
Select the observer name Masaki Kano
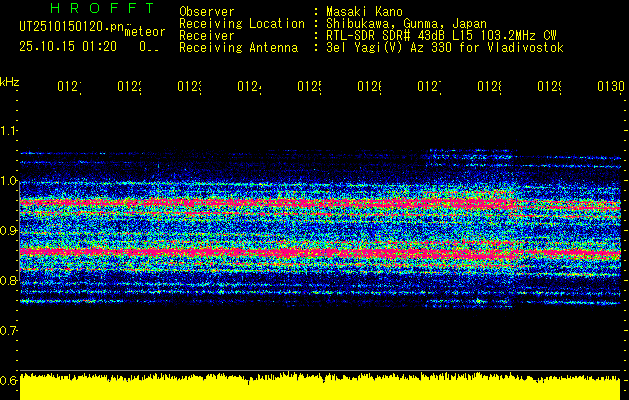364,12
